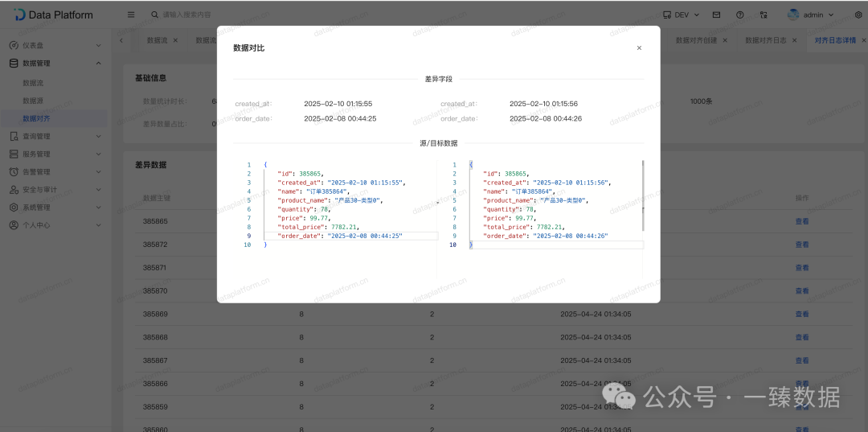Click the 告警管理 alarm clock icon
Image resolution: width=868 pixels, height=432 pixels.
point(14,171)
